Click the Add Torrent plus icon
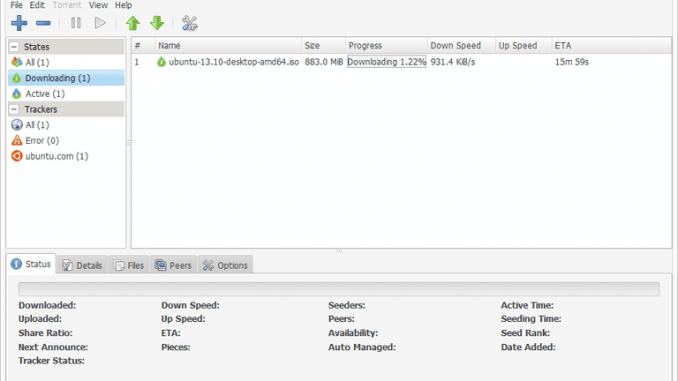The height and width of the screenshot is (381, 678). coord(19,23)
